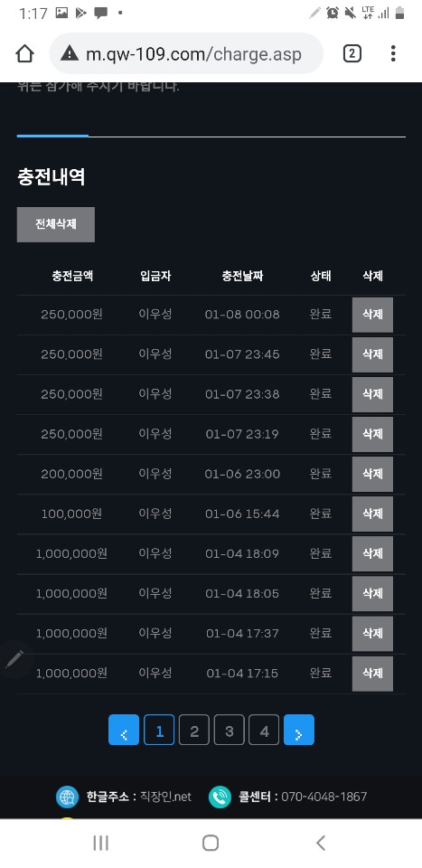Image resolution: width=422 pixels, height=868 pixels.
Task: Tap the Android home navigation button
Action: pyautogui.click(x=211, y=843)
